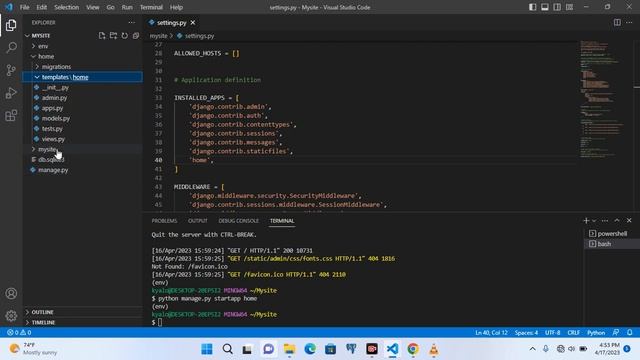Open editor more actions ellipsis
Image resolution: width=640 pixels, height=360 pixels.
coord(629,22)
